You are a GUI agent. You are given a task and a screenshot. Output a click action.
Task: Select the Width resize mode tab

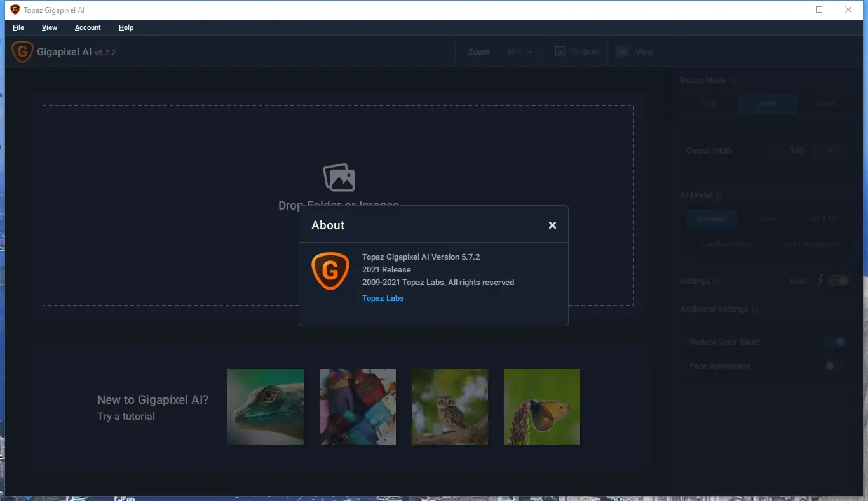767,104
